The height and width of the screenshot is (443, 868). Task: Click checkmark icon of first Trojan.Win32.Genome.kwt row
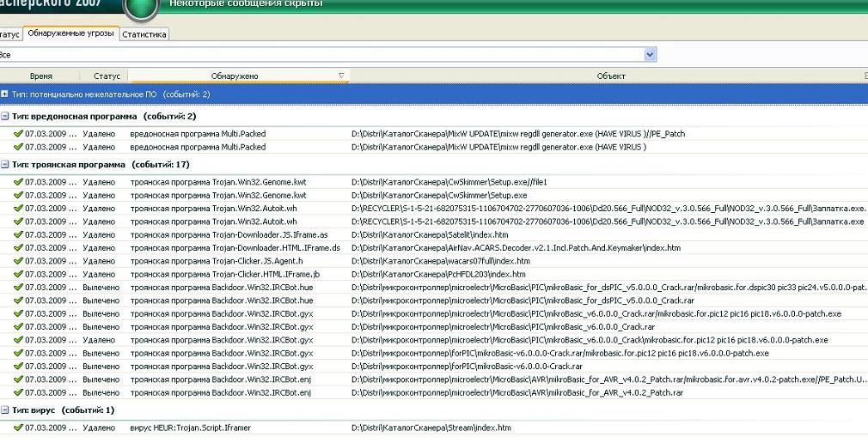[x=18, y=181]
